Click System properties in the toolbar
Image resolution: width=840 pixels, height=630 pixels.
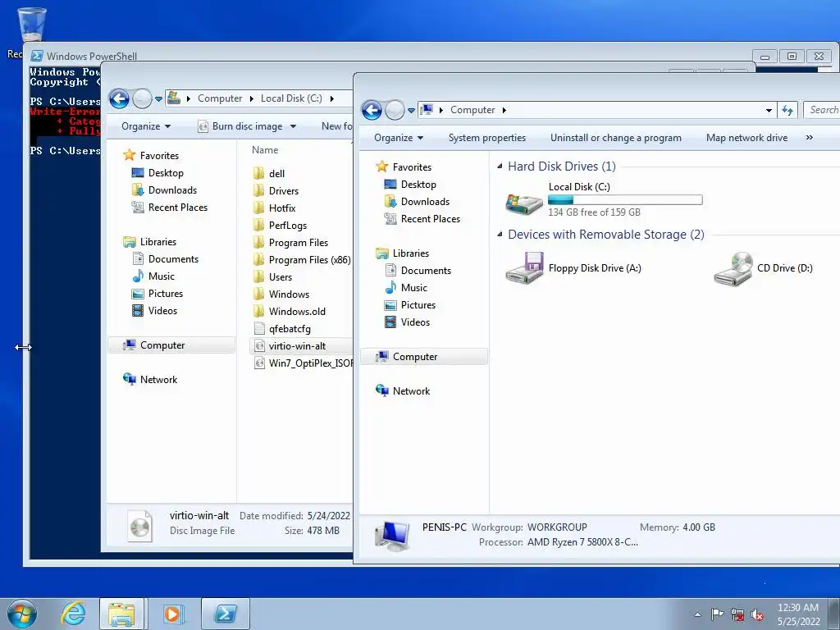[487, 138]
